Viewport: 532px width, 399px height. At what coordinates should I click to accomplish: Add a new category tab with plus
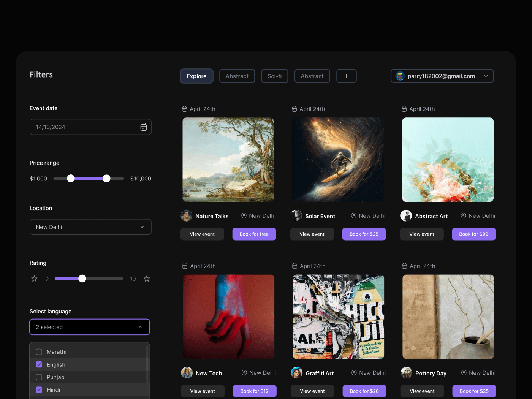point(347,76)
